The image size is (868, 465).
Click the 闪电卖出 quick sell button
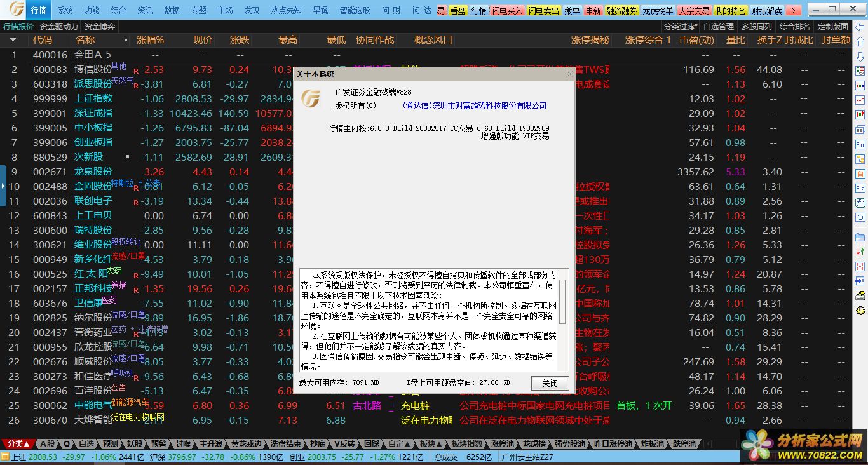[544, 11]
